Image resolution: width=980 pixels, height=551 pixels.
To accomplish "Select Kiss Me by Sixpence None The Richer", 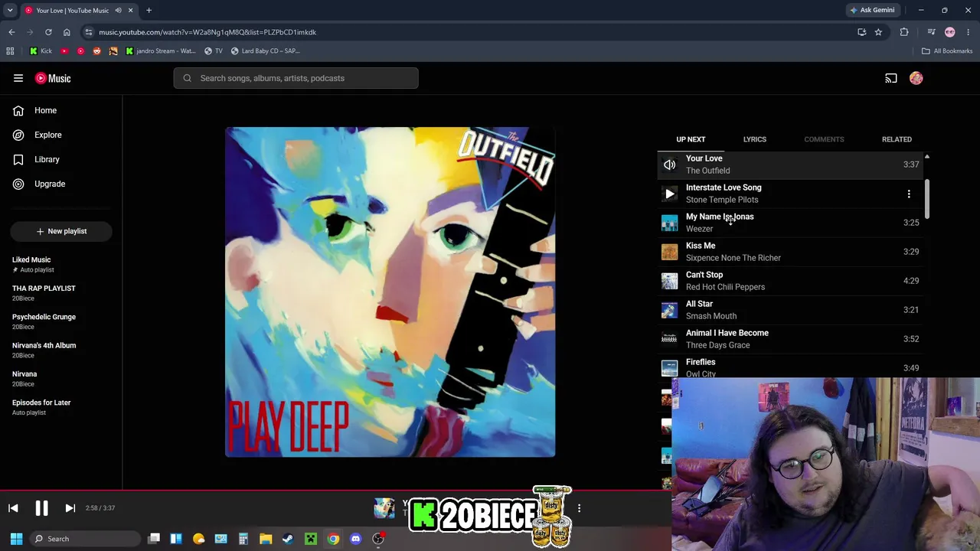I will 791,252.
